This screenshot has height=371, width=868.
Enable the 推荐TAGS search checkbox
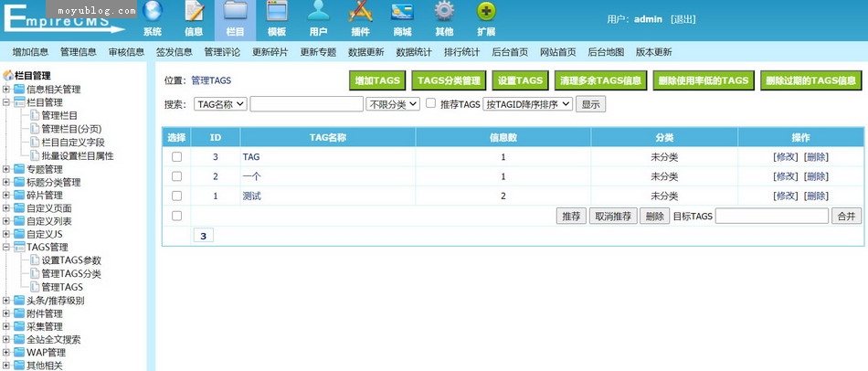point(430,103)
